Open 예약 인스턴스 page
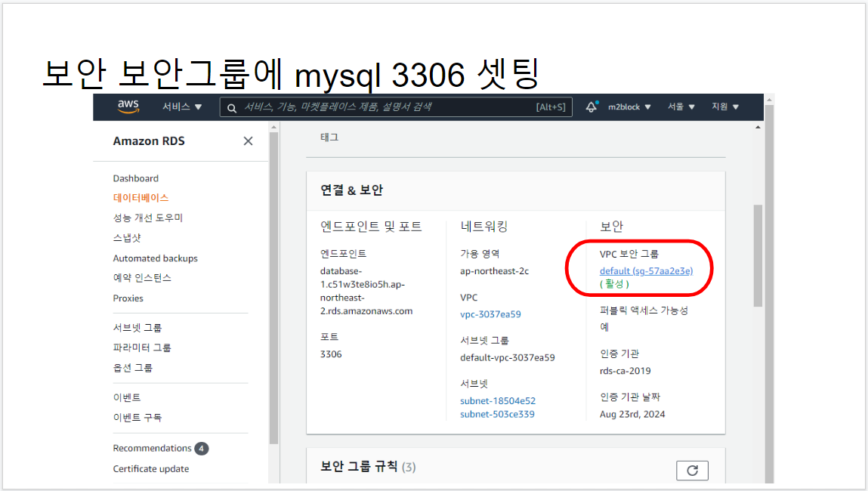 142,278
